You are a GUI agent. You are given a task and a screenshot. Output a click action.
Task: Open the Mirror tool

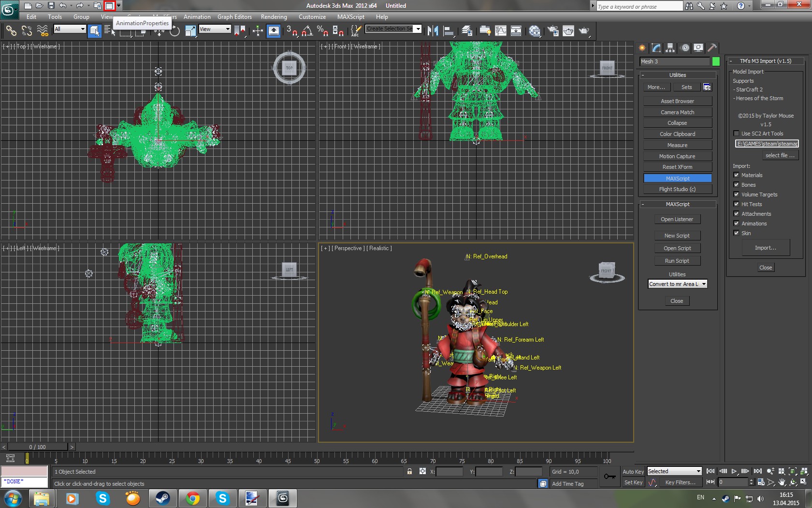click(433, 31)
